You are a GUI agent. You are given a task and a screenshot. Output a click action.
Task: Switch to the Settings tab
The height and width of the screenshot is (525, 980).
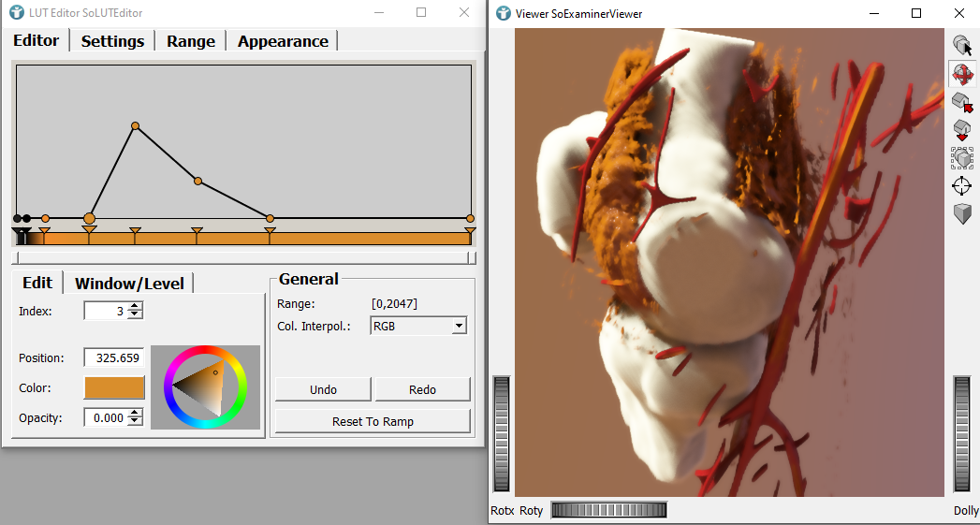click(x=112, y=41)
